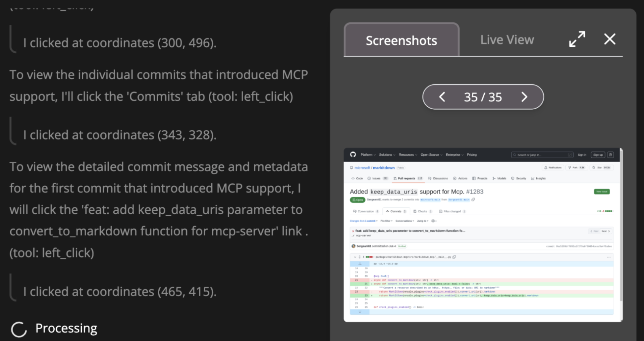Close the screenshots side panel

tap(609, 39)
